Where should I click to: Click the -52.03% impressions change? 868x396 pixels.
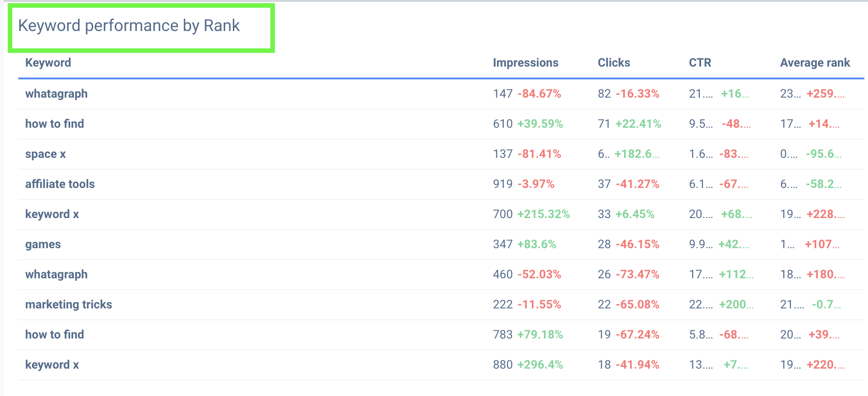[x=539, y=274]
